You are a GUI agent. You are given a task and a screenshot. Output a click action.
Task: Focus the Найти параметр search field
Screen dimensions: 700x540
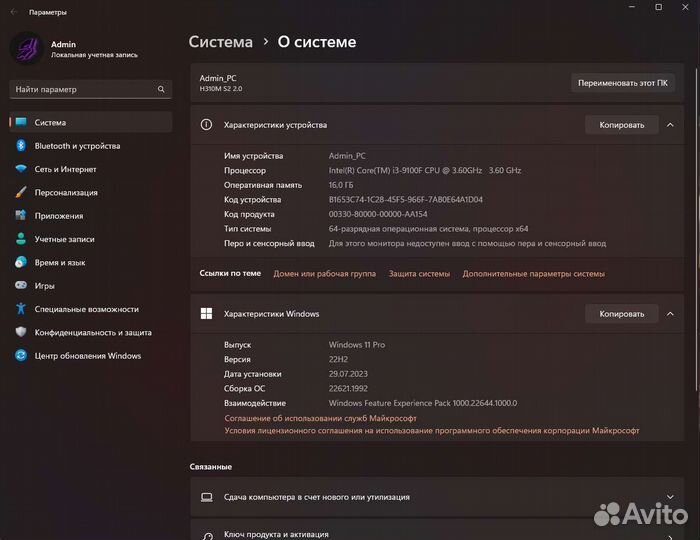pyautogui.click(x=91, y=89)
